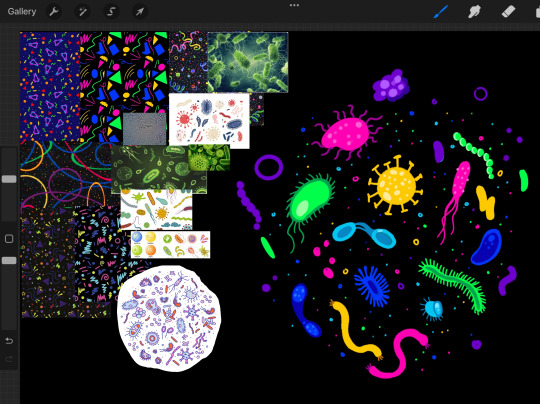
Task: Open the Gallery
Action: [x=22, y=12]
